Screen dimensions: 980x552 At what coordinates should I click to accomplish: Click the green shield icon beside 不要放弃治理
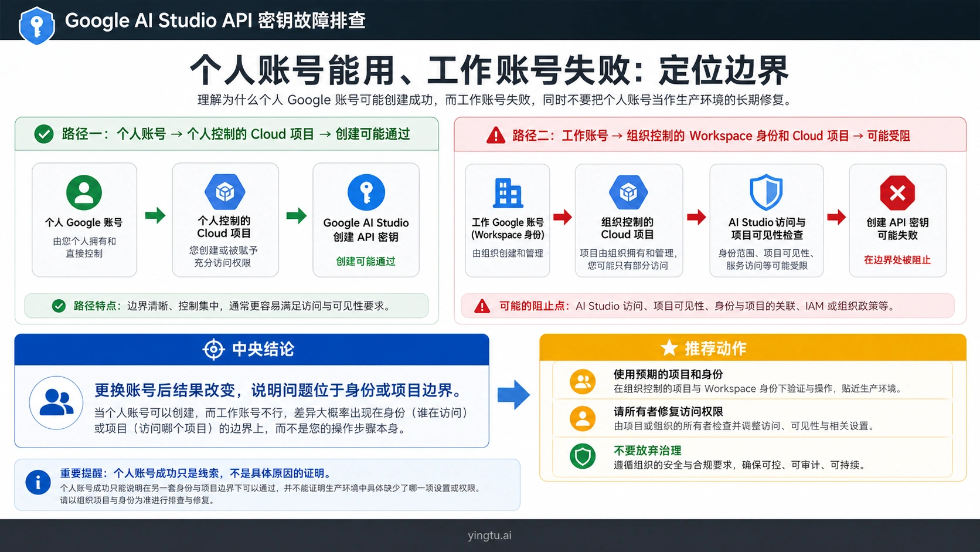pos(583,456)
